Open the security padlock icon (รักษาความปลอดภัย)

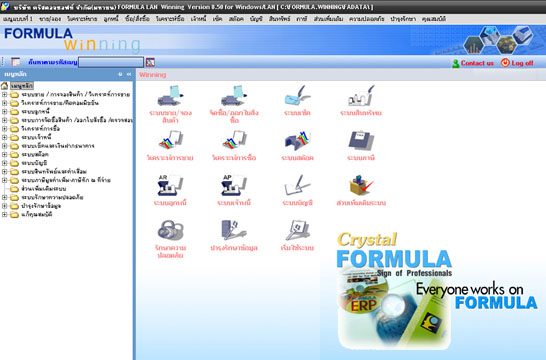170,230
